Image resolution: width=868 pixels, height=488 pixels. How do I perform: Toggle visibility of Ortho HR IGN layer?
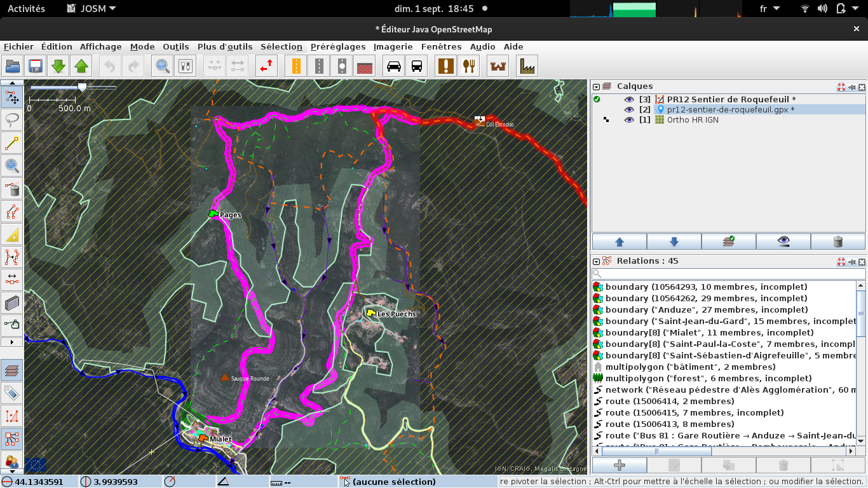(x=629, y=119)
